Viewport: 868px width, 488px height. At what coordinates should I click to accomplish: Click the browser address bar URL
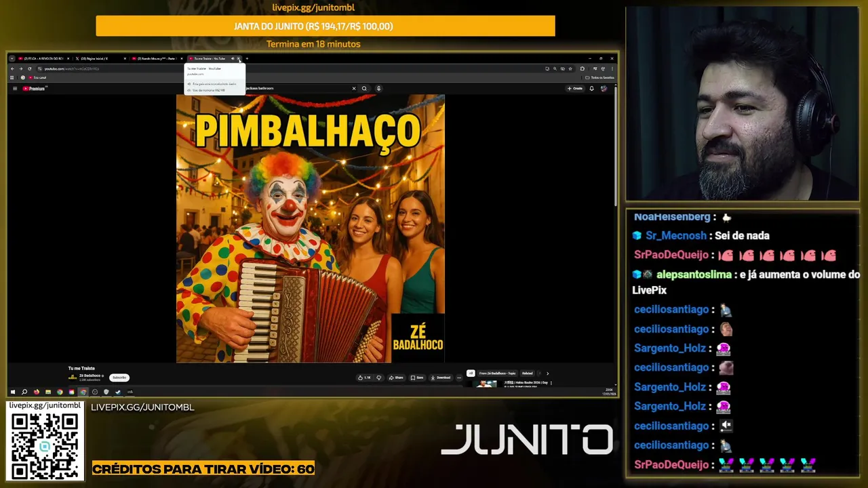pos(71,68)
